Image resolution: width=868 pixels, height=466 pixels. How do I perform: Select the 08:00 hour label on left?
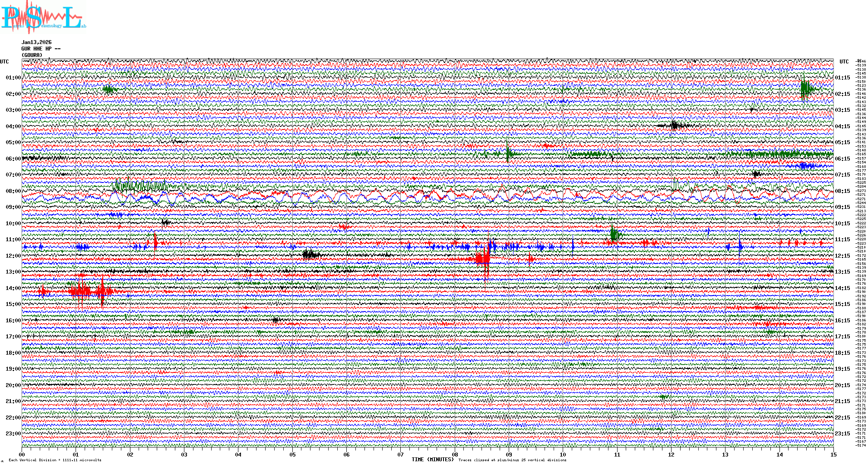13,191
